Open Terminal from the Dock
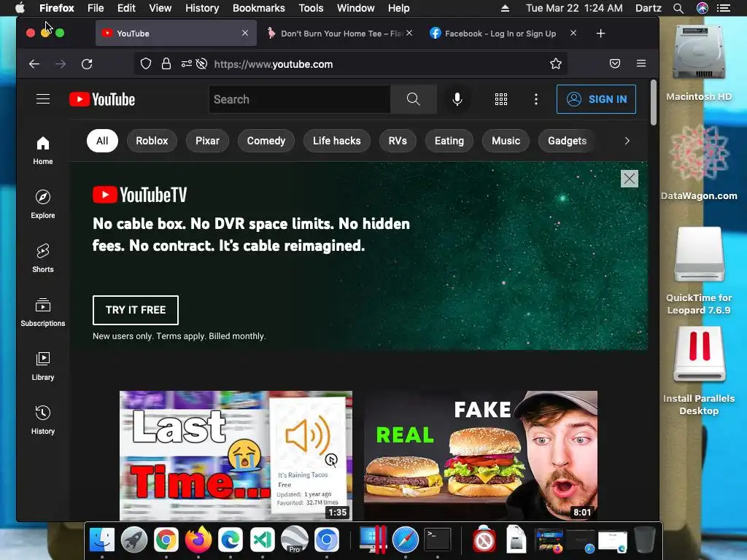 pyautogui.click(x=438, y=540)
